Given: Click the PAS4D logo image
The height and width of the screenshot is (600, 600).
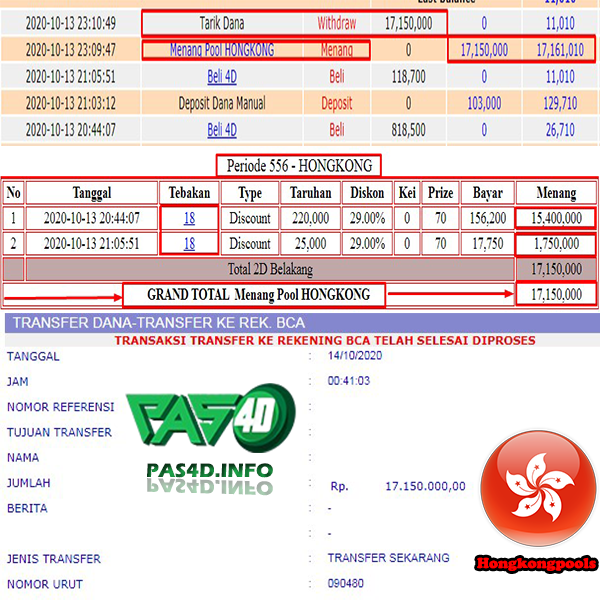Looking at the screenshot, I should (211, 418).
